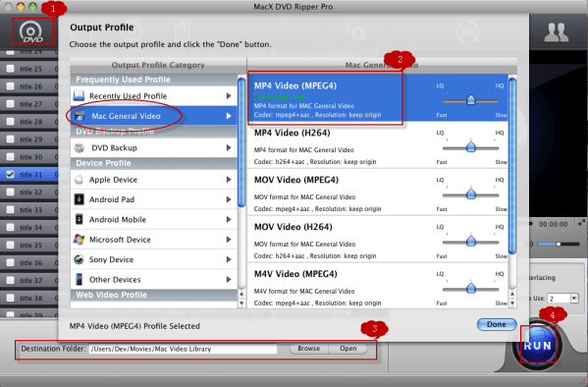The image size is (588, 387).
Task: Open the DVD disc loader icon
Action: tap(31, 31)
